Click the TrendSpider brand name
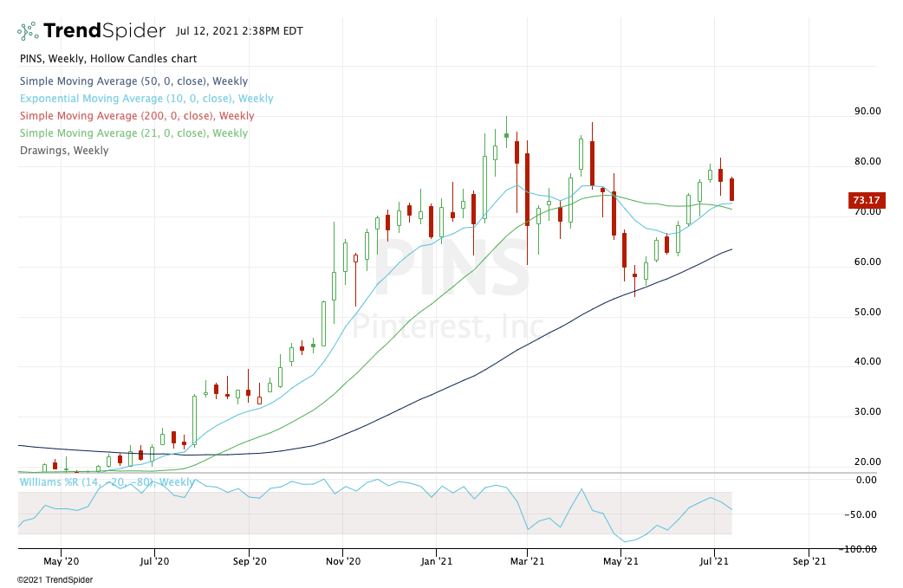 point(104,30)
